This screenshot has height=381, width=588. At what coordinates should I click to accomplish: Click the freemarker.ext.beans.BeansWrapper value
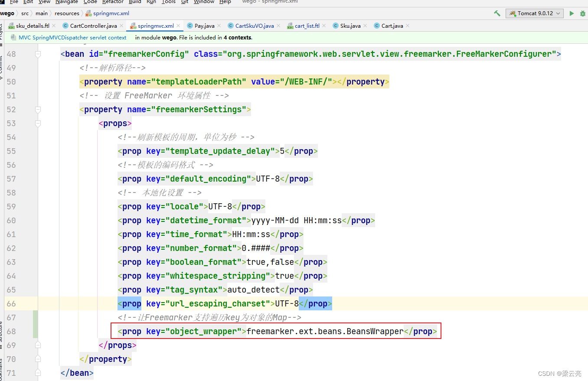325,332
